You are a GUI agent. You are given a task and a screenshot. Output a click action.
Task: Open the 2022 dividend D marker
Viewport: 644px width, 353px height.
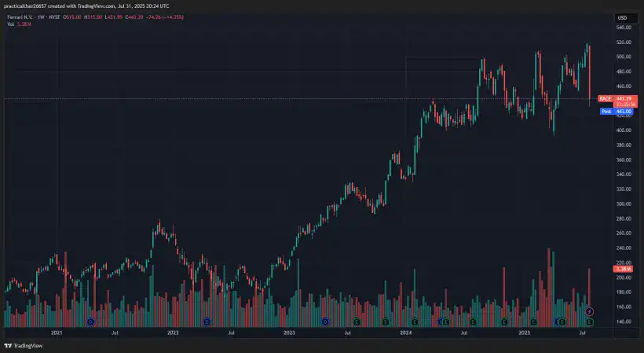click(207, 322)
